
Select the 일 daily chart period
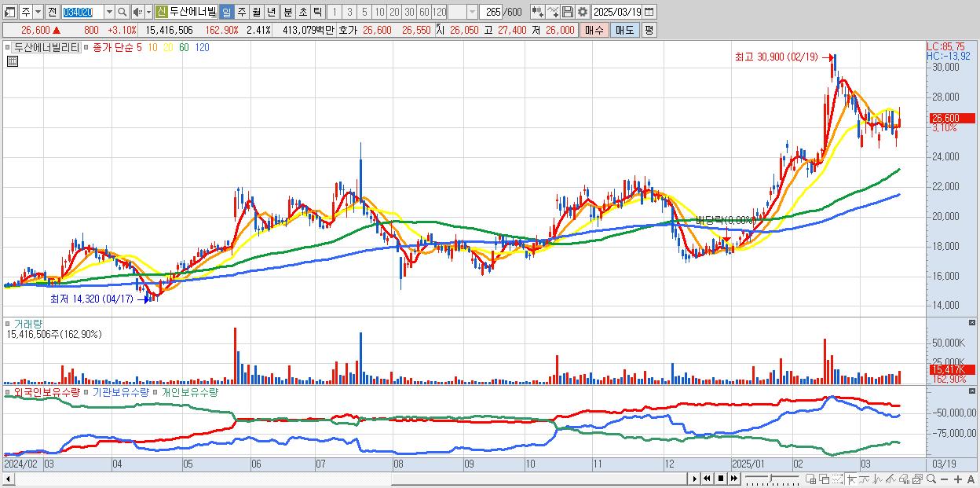pos(226,12)
